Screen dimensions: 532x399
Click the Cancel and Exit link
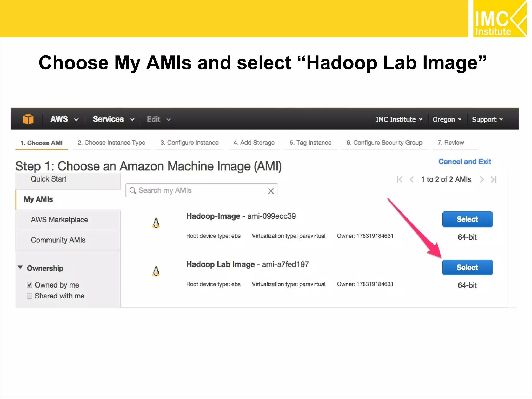tap(465, 162)
